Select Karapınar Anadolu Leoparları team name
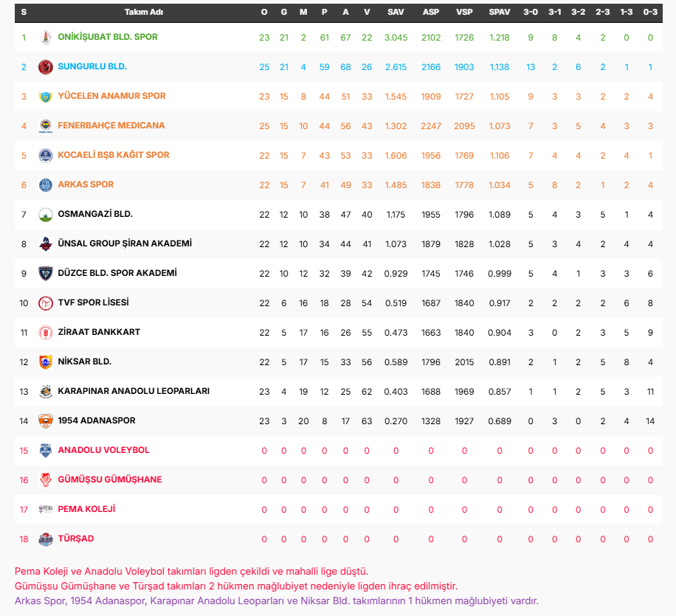This screenshot has height=616, width=676. (134, 391)
